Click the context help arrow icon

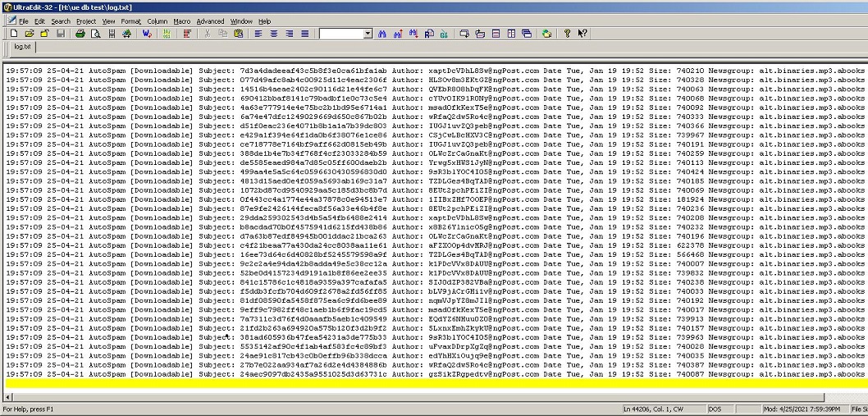pos(582,34)
